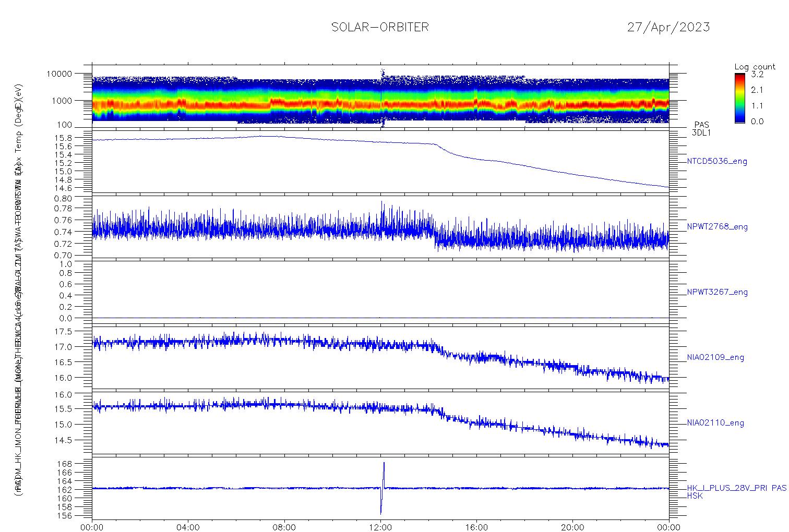
Task: Click the 12:00 time axis tick label
Action: pyautogui.click(x=380, y=527)
